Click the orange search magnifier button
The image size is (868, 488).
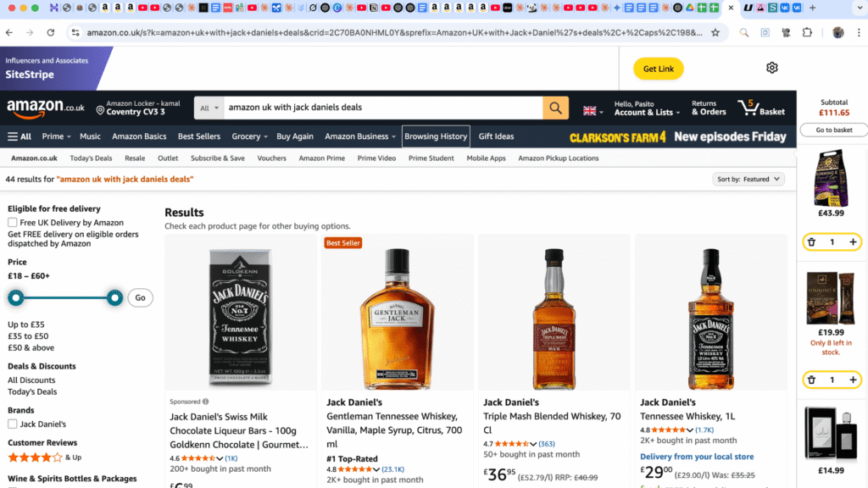(x=555, y=108)
